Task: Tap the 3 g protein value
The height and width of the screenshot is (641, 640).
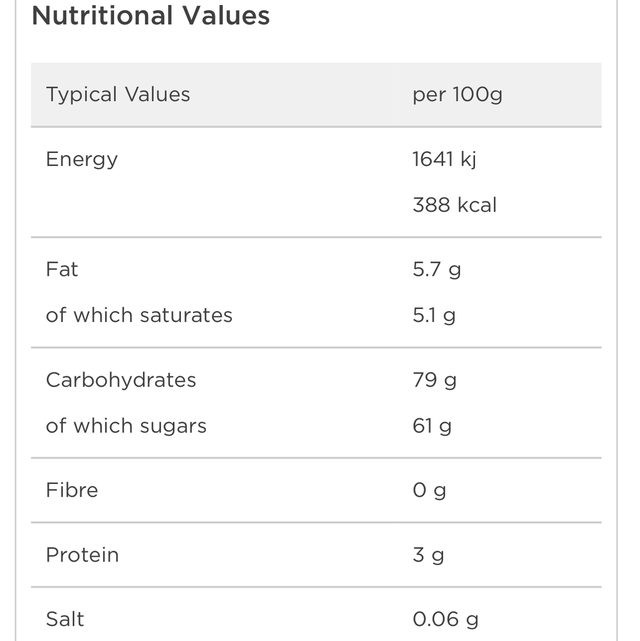Action: pyautogui.click(x=428, y=556)
